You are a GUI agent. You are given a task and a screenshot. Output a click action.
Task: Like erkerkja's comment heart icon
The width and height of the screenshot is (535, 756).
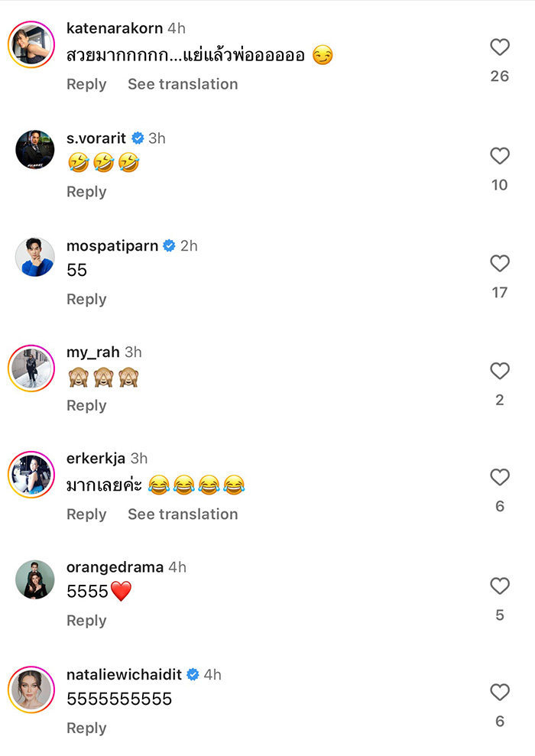point(499,477)
